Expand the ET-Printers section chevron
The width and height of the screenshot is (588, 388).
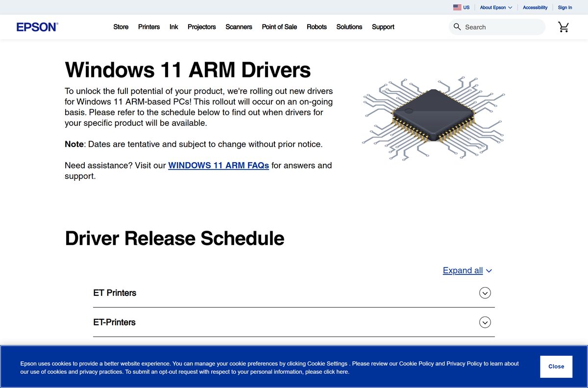click(x=485, y=322)
